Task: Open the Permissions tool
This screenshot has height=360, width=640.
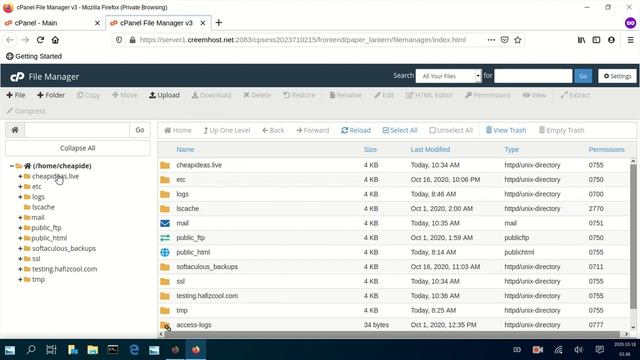Action: point(487,95)
